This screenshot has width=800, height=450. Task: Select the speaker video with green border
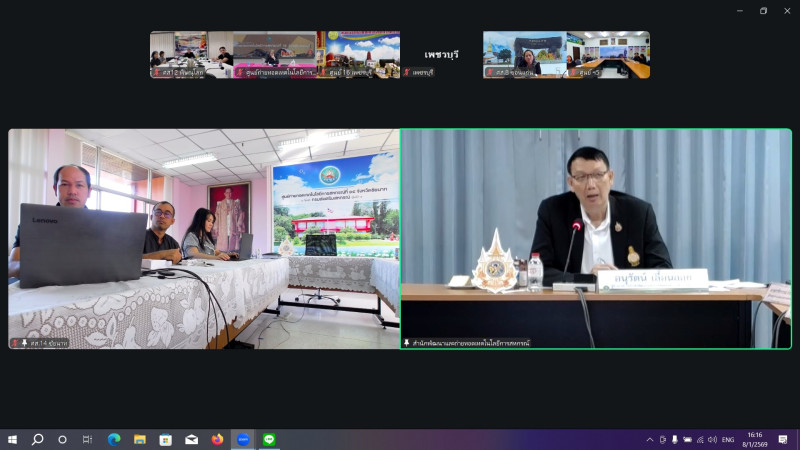tap(595, 238)
